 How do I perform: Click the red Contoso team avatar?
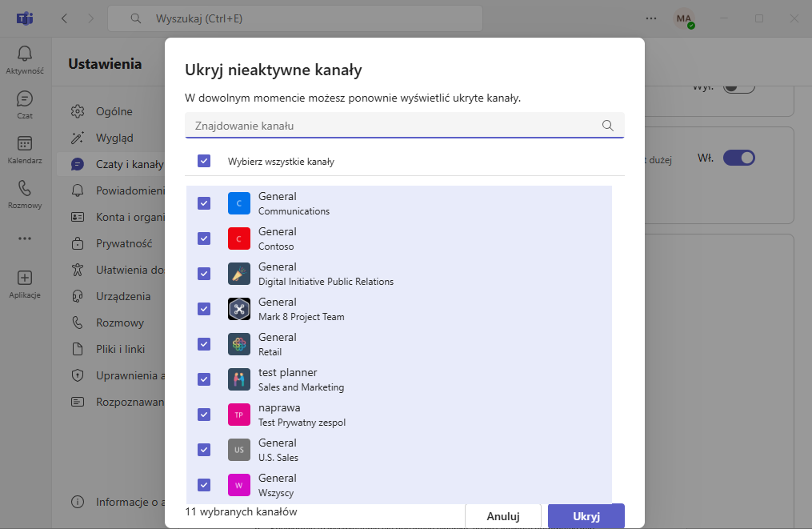238,238
